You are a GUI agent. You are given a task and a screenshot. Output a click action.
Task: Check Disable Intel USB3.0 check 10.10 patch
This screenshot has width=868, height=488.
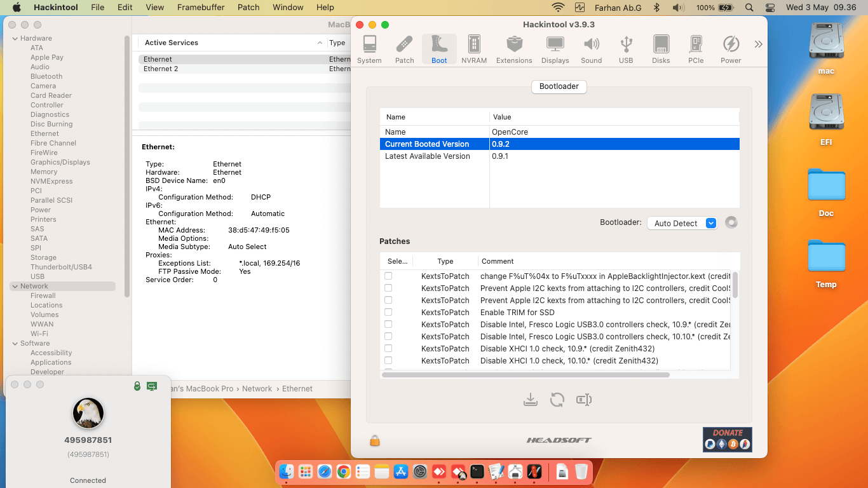388,336
